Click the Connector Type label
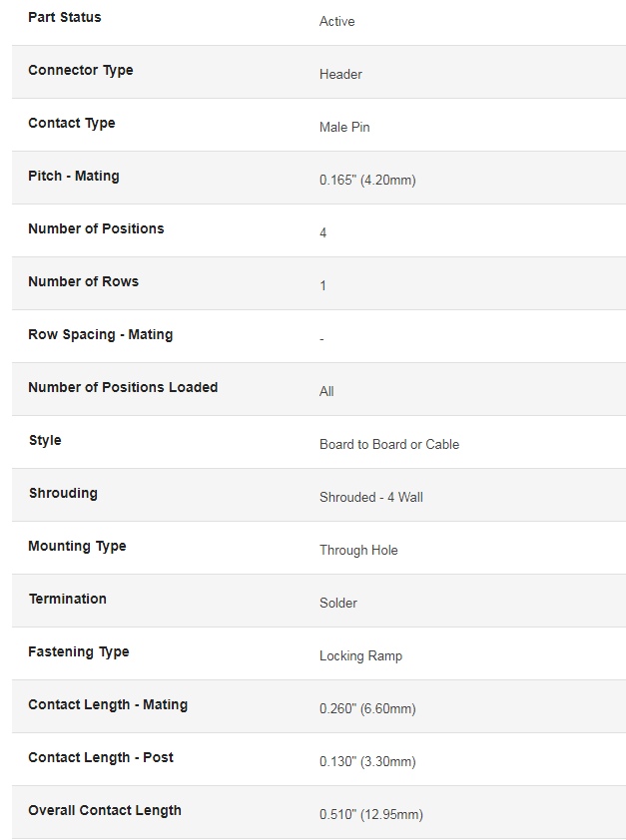Image resolution: width=626 pixels, height=840 pixels. [81, 70]
